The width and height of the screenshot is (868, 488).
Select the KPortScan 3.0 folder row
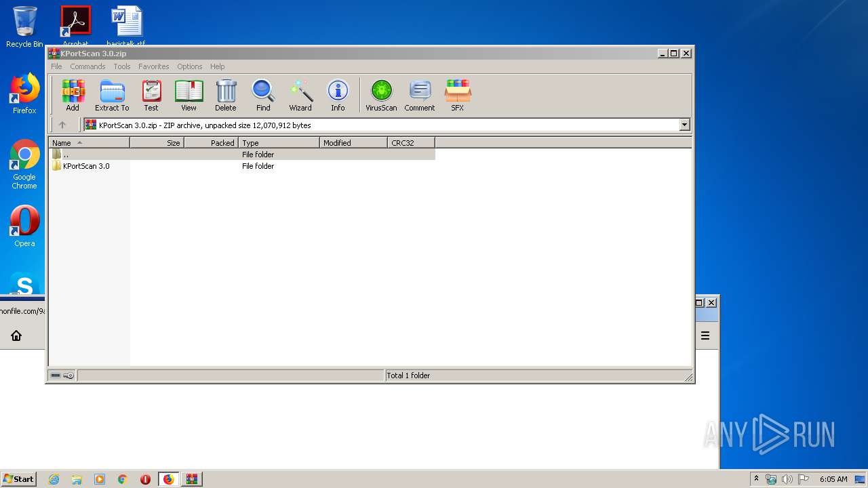point(241,166)
